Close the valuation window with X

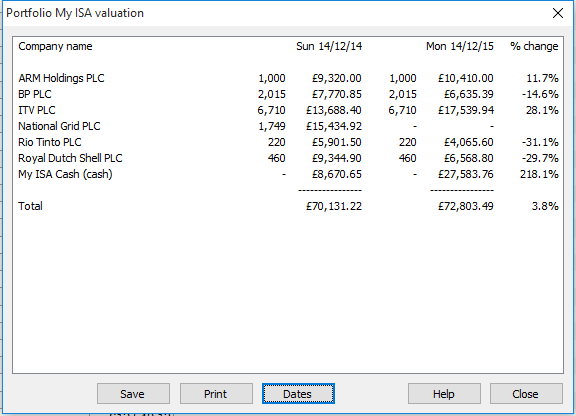(558, 13)
